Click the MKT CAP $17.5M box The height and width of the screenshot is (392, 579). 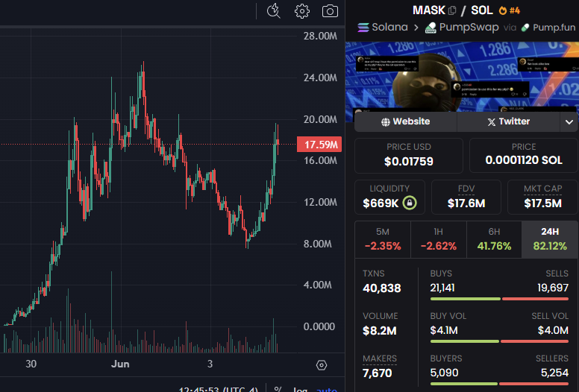click(543, 197)
